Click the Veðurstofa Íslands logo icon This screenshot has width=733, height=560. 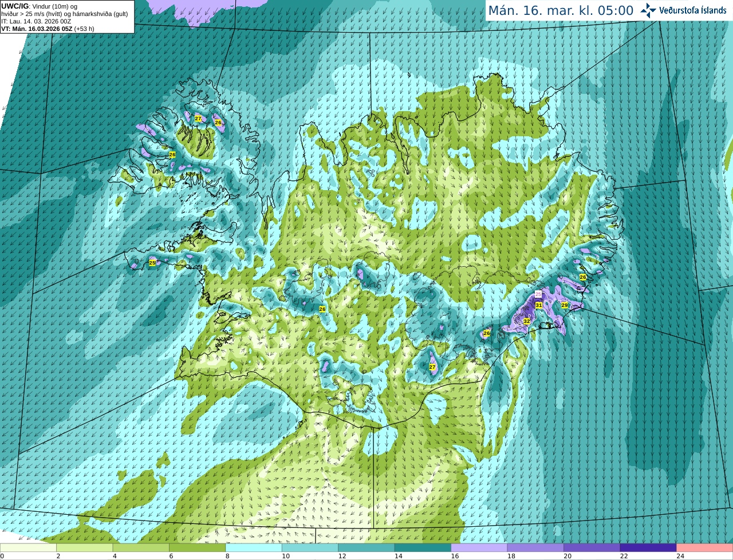click(648, 10)
